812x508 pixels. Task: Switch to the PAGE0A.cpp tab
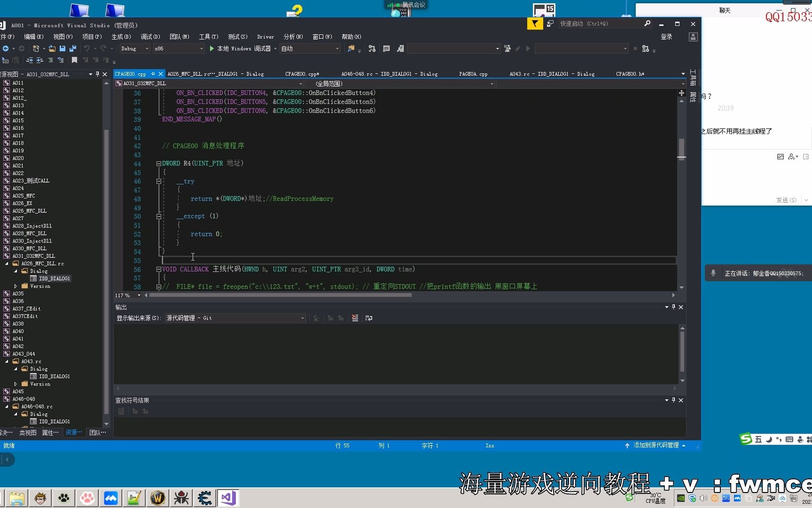coord(473,74)
